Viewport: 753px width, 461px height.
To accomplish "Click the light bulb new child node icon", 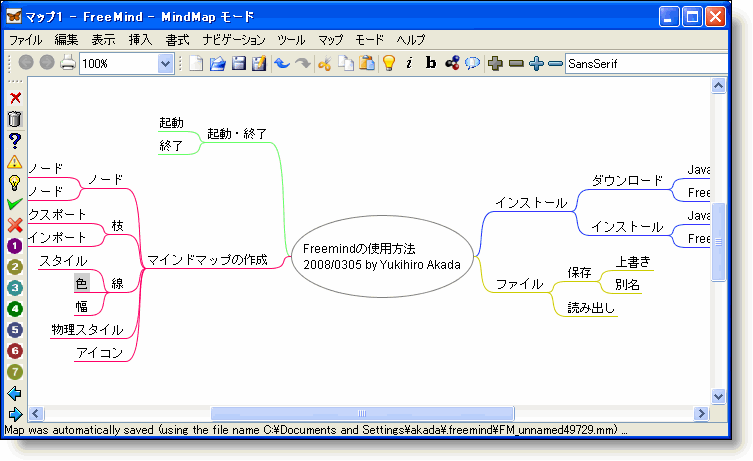I will click(x=389, y=63).
